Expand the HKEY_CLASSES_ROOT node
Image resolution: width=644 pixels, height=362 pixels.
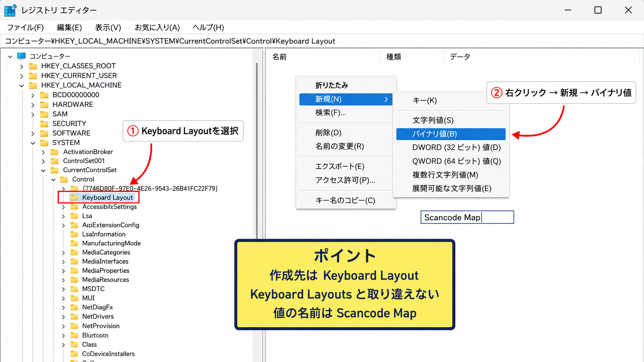pyautogui.click(x=22, y=67)
